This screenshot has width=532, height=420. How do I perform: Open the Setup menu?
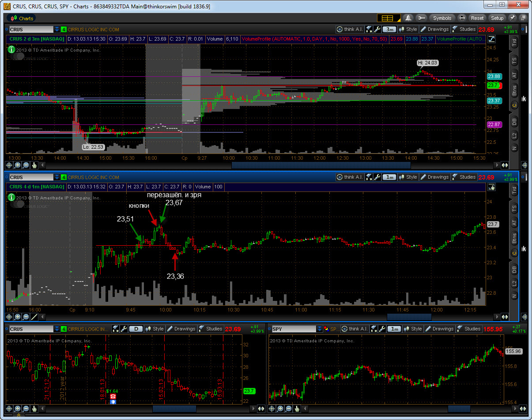tap(497, 18)
